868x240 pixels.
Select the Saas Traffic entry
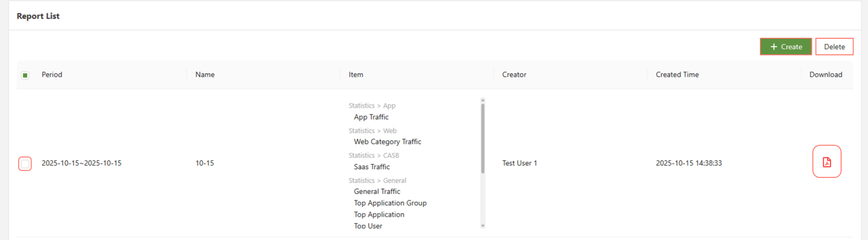pos(371,167)
